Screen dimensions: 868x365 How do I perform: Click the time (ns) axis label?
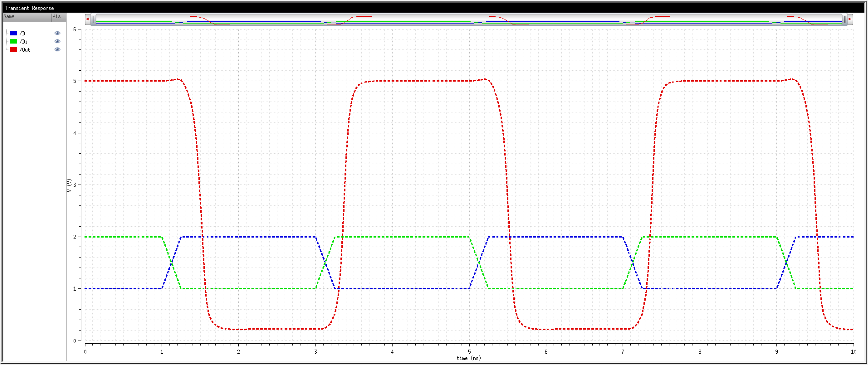click(469, 358)
